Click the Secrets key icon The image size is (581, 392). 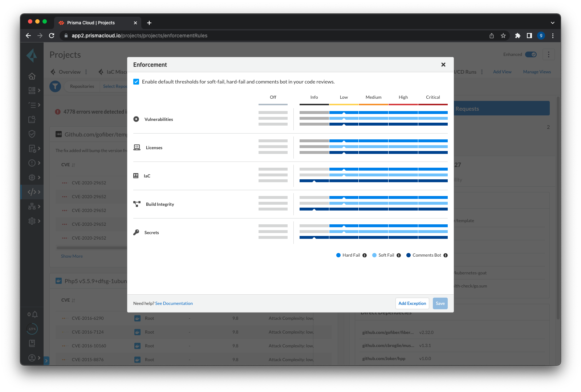[x=136, y=232]
